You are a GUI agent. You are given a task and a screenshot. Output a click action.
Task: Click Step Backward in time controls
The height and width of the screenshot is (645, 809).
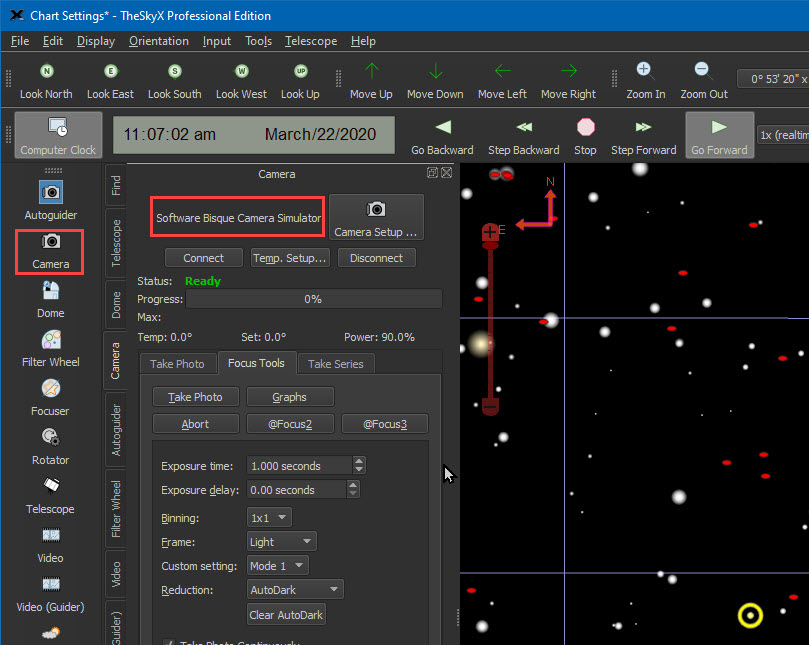point(524,136)
